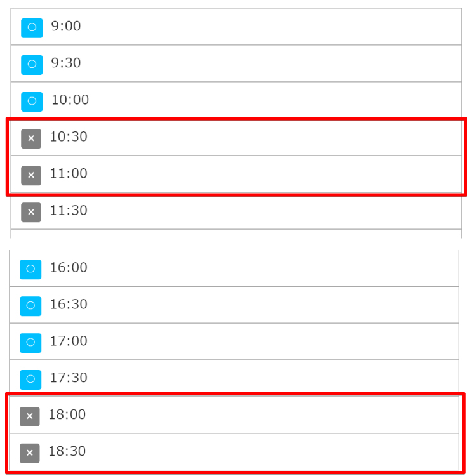This screenshot has height=476, width=470.
Task: Click the available icon beside 16:30
Action: pos(30,306)
